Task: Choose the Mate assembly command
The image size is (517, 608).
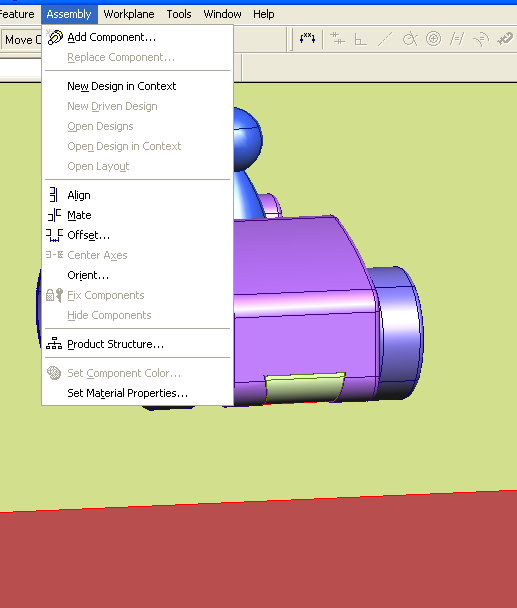Action: [137, 215]
